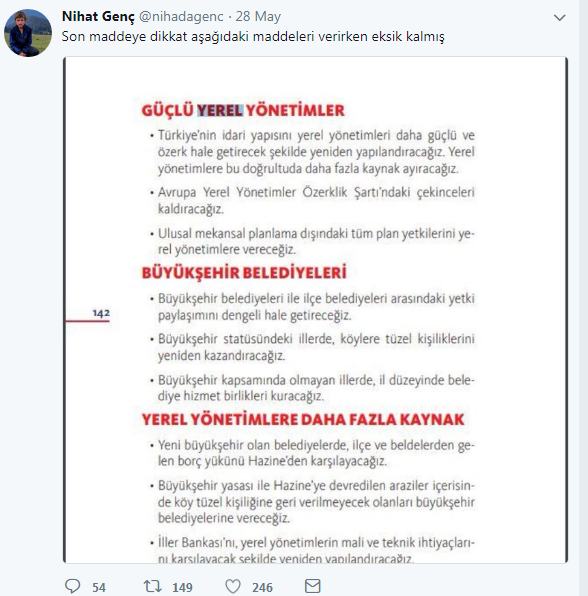Image resolution: width=588 pixels, height=596 pixels.
Task: Click the page number 142 in image
Action: (x=101, y=313)
